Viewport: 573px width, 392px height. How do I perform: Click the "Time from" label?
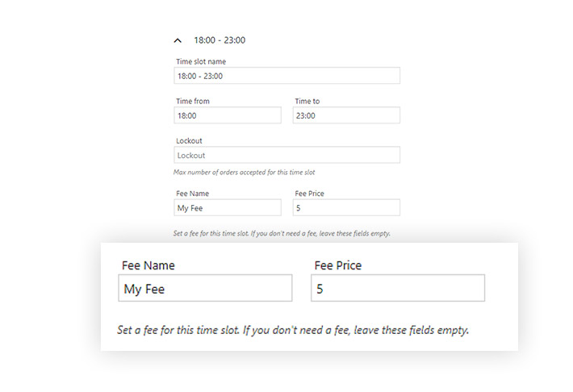[x=193, y=101]
